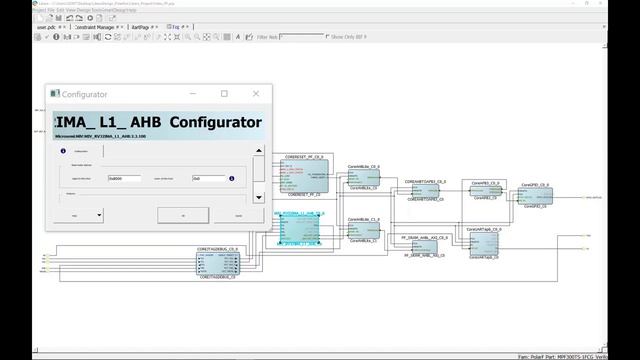The image size is (640, 360).
Task: Click the Open project folder icon
Action: [x=49, y=18]
